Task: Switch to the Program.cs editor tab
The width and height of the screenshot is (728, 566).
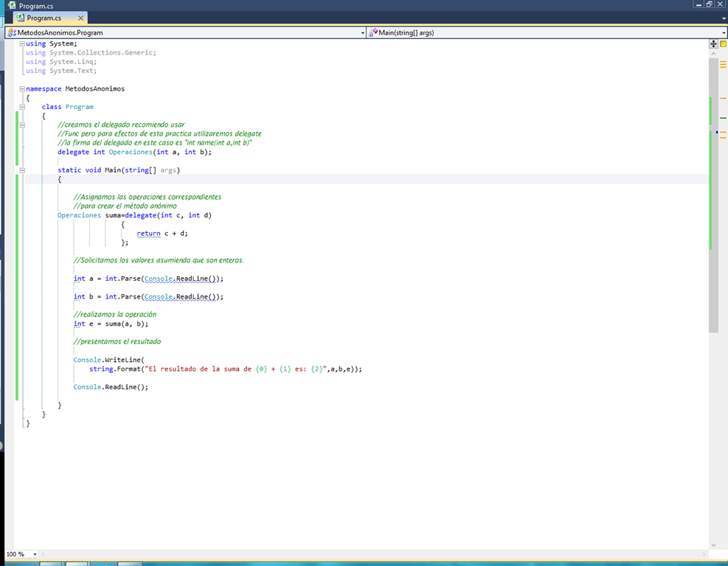Action: coord(44,18)
